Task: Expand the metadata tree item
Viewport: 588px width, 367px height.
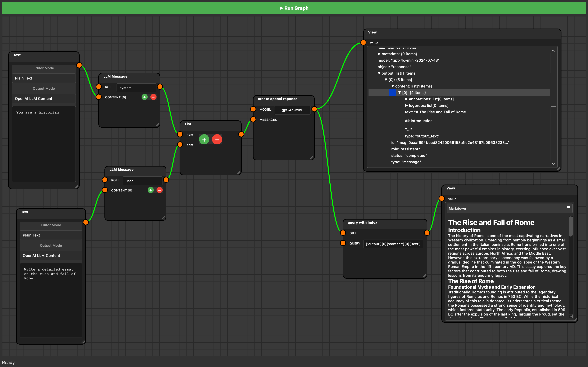Action: click(x=379, y=54)
